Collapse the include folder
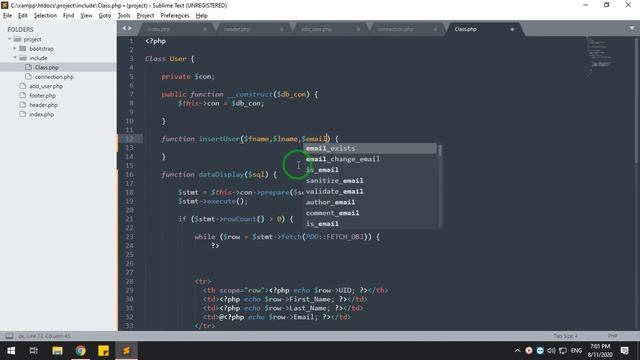Screen dimensions: 640x360 click(15, 58)
